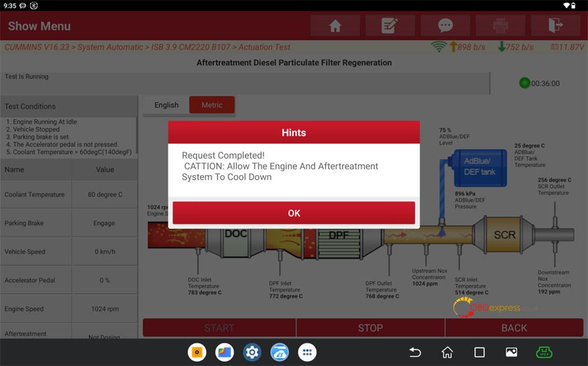
Task: Tap the green VCI connection icon
Action: tap(544, 352)
